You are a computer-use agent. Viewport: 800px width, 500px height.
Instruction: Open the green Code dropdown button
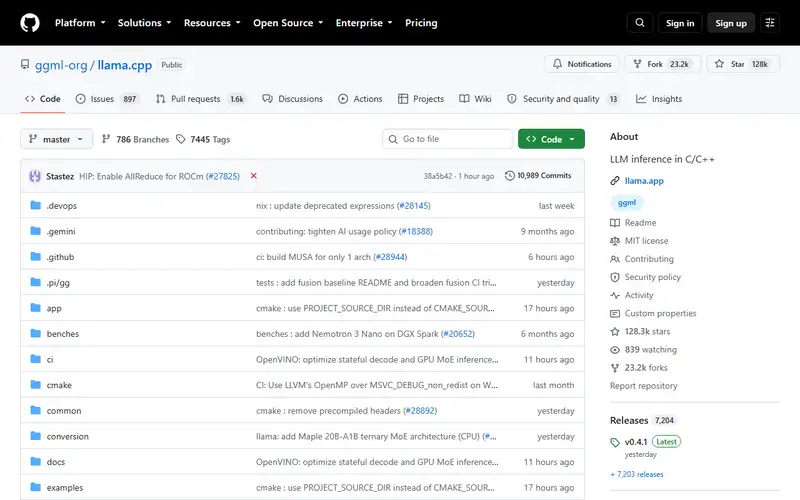tap(551, 139)
